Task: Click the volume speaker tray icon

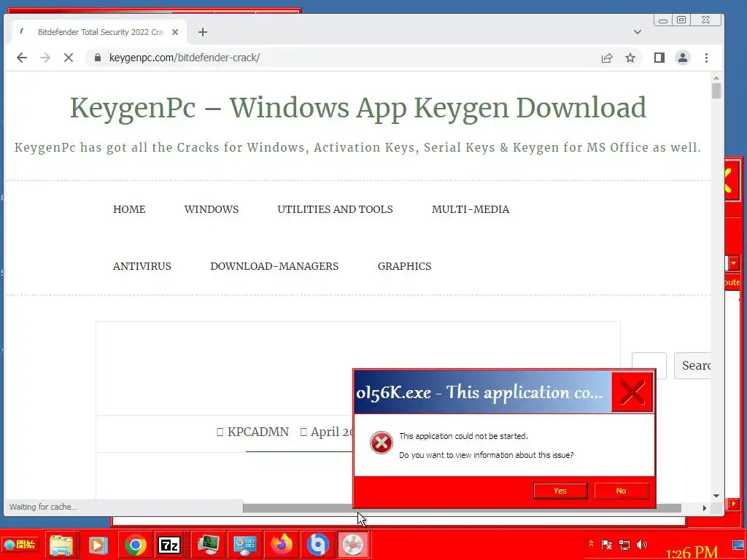Action: [642, 544]
